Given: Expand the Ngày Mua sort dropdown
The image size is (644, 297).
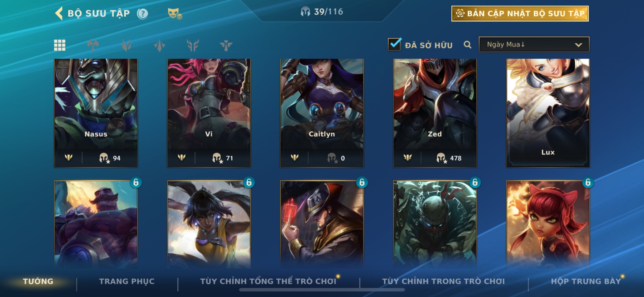Looking at the screenshot, I should coord(534,44).
